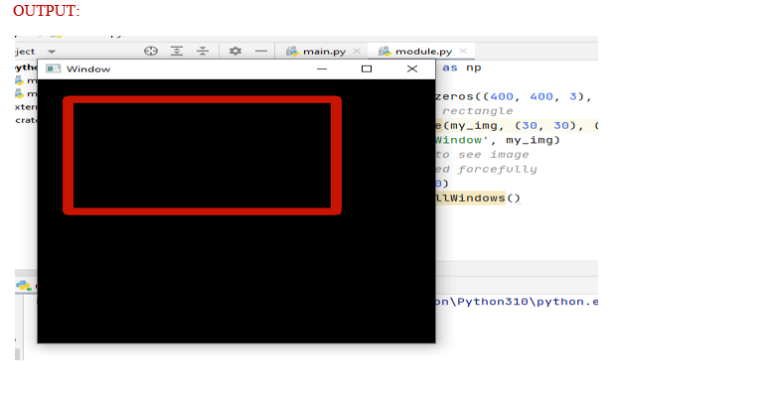Switch to the main.py tab
The width and height of the screenshot is (768, 398).
[324, 51]
